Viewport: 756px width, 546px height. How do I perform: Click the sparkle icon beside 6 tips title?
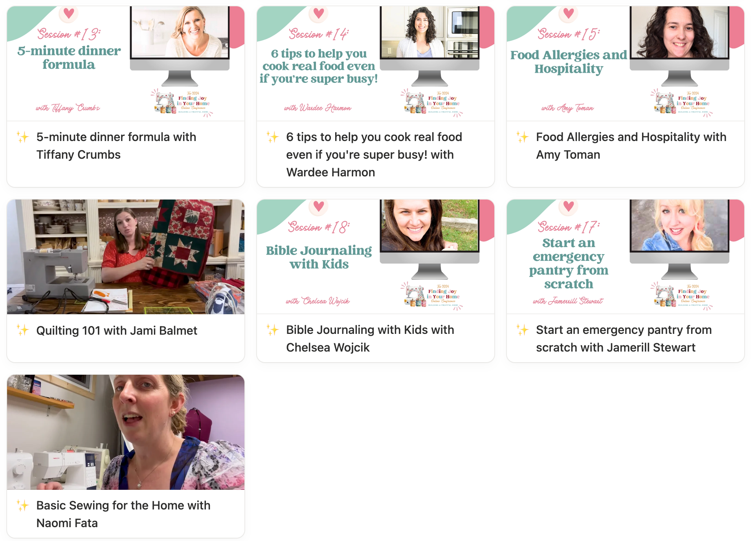click(x=273, y=137)
